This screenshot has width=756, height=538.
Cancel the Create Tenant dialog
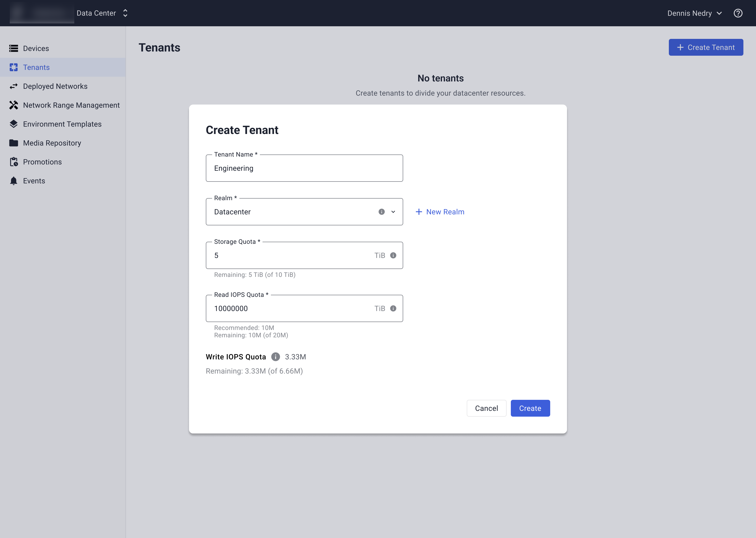486,408
